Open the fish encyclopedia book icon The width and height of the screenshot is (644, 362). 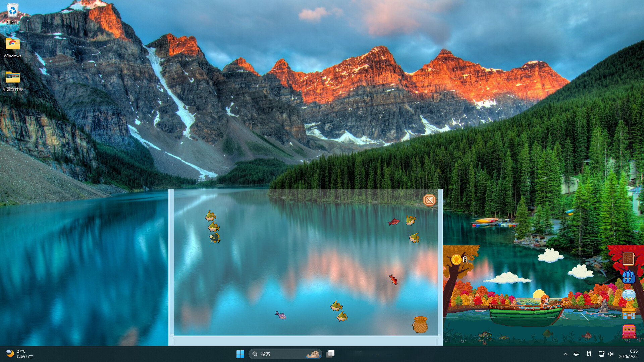(629, 259)
